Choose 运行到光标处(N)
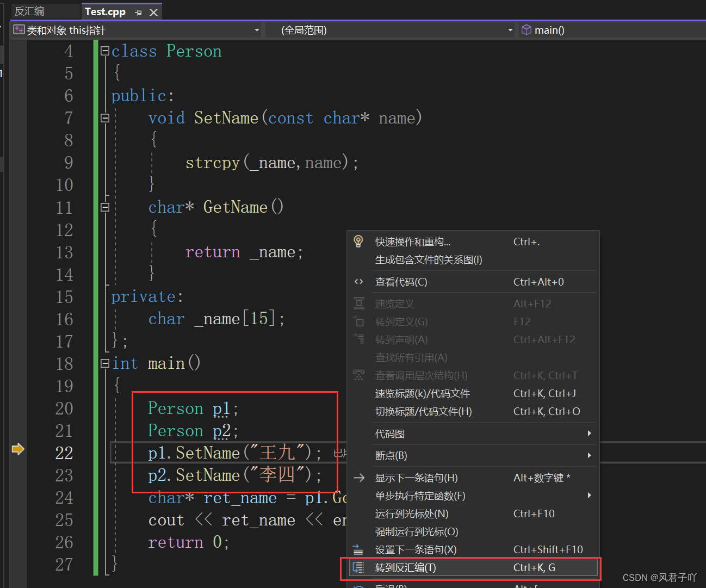706x588 pixels. (x=473, y=513)
